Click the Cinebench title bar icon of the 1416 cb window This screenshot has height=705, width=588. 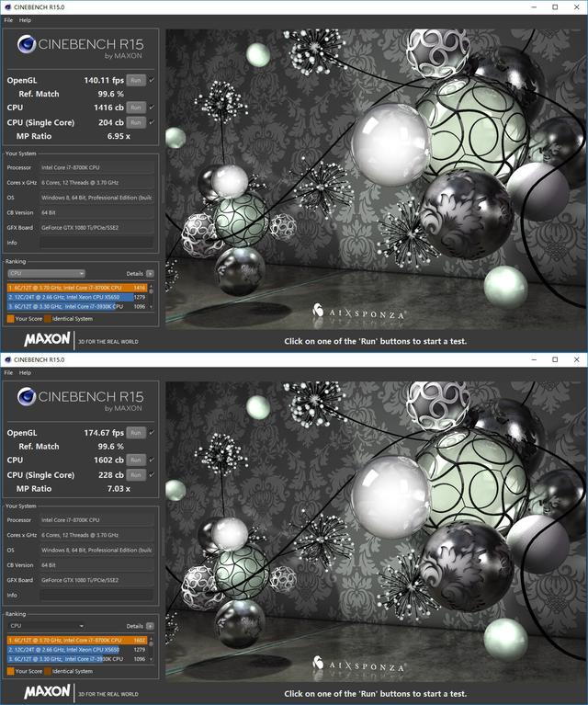pos(7,7)
